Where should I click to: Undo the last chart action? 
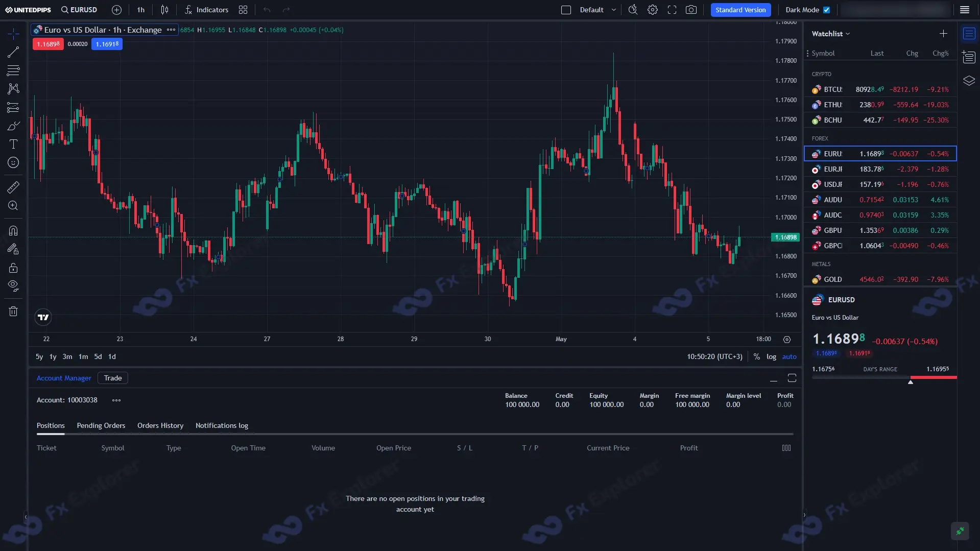click(267, 10)
